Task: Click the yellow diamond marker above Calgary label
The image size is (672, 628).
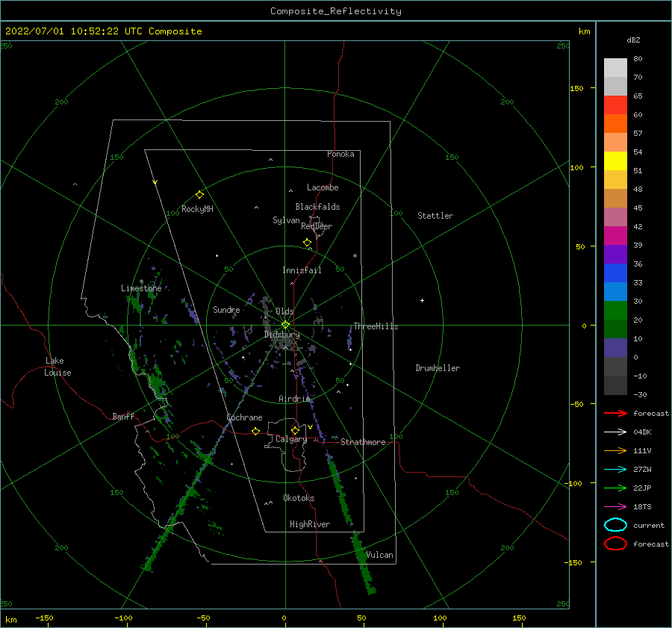Action: tap(295, 430)
